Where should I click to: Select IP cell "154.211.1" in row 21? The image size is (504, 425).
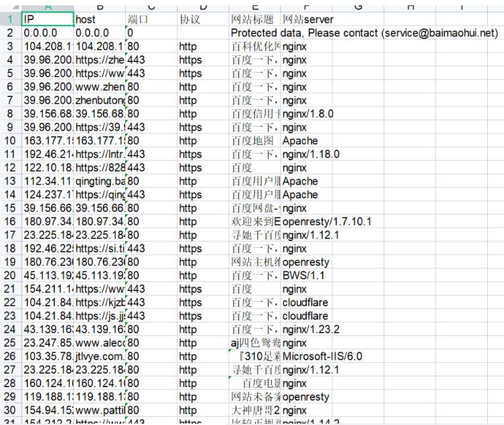48,289
